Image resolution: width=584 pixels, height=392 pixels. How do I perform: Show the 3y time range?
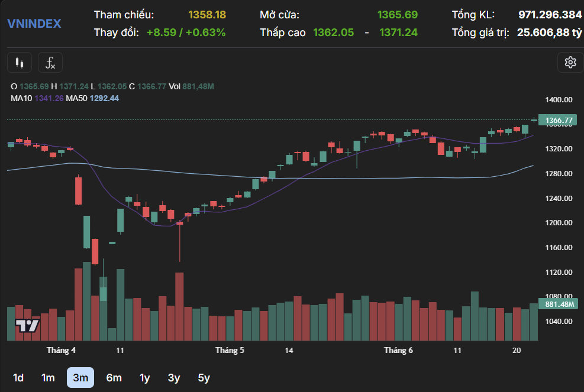[x=174, y=378]
